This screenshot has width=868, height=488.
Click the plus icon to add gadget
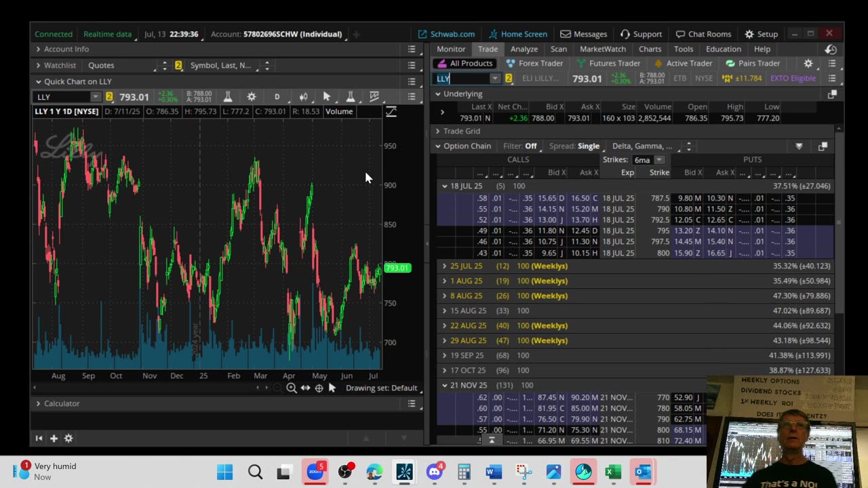coord(54,439)
